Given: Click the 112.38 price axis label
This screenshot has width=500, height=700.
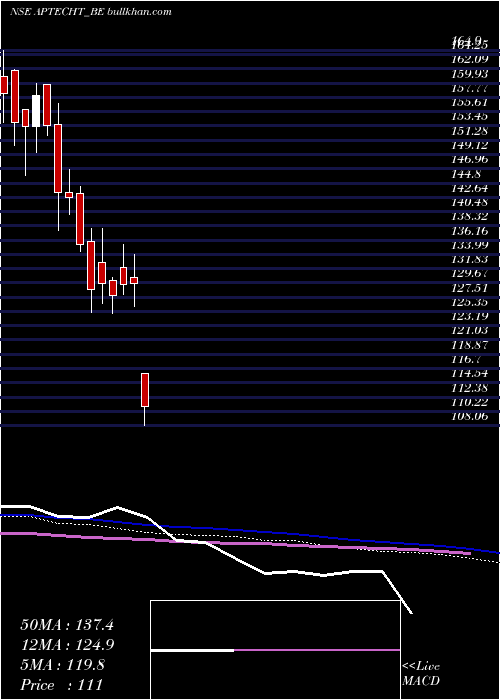Looking at the screenshot, I should pos(470,388).
